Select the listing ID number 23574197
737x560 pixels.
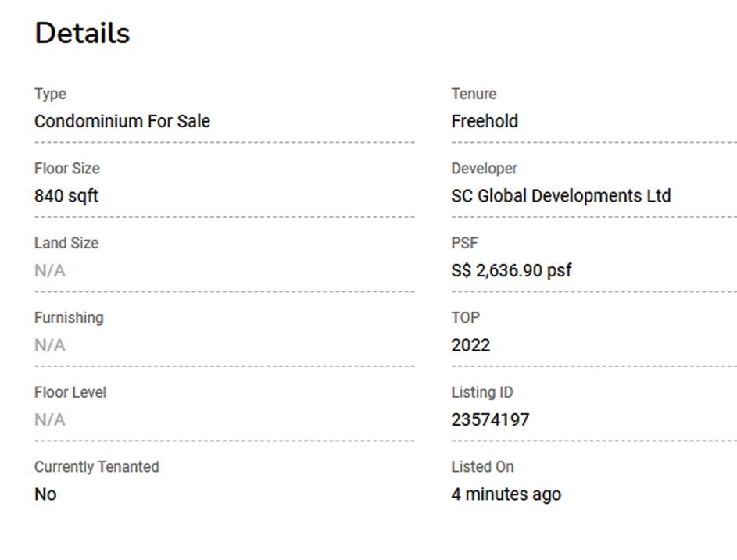point(490,420)
